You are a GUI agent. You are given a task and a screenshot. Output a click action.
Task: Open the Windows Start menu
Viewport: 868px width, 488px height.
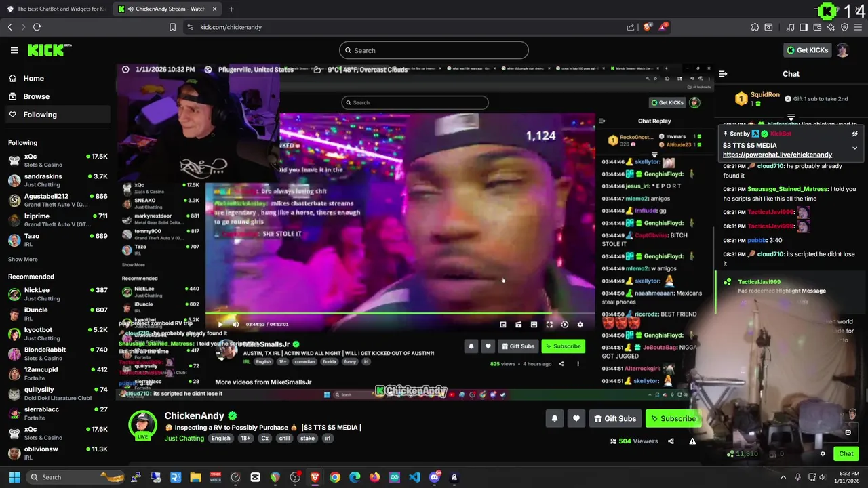(14, 477)
